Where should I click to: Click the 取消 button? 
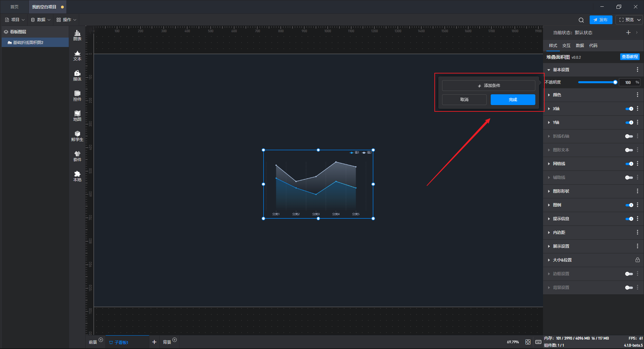click(464, 100)
